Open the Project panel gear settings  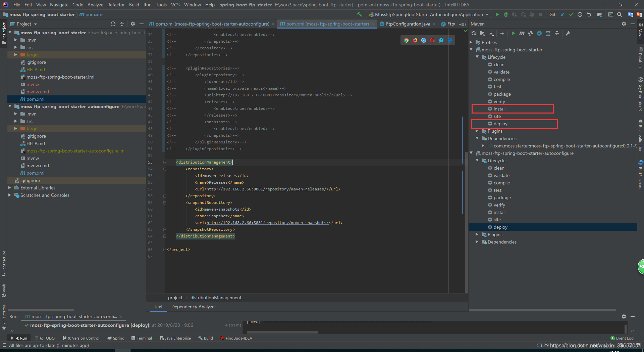[x=133, y=24]
